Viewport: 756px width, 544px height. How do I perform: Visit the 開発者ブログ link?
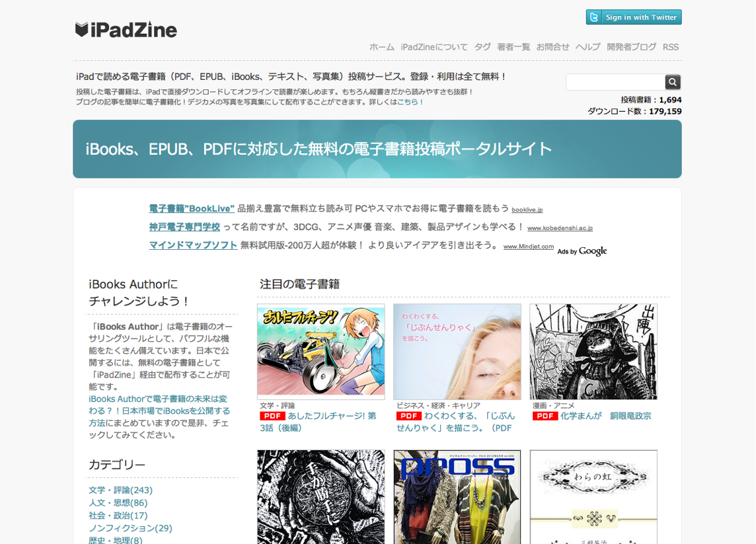(631, 47)
